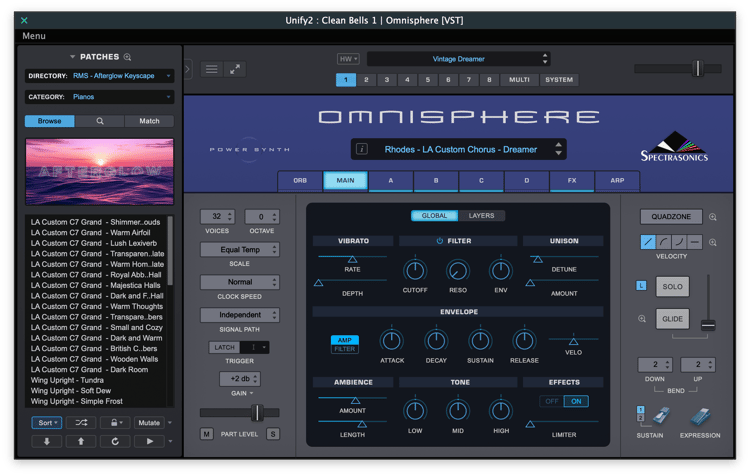Expand view with the arrows icon
This screenshot has height=476, width=750.
235,69
